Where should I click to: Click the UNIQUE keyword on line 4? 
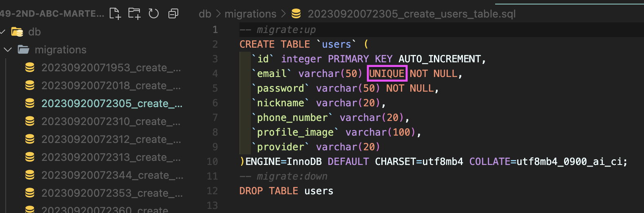387,74
